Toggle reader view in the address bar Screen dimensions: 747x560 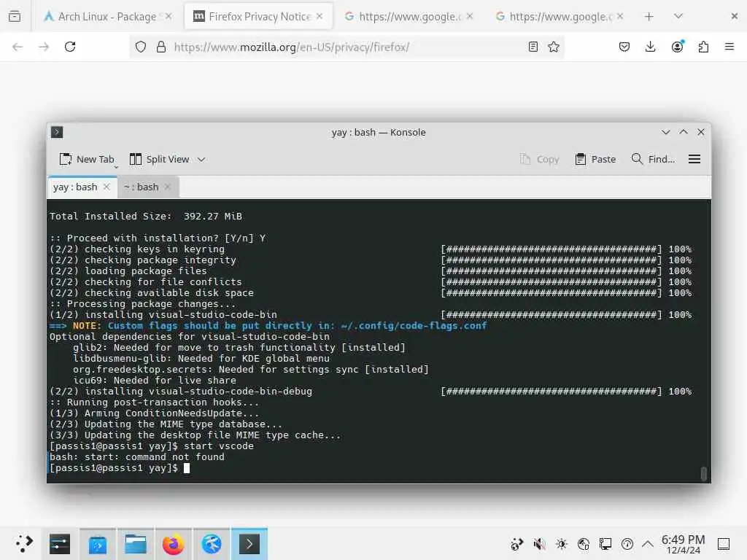coord(533,47)
